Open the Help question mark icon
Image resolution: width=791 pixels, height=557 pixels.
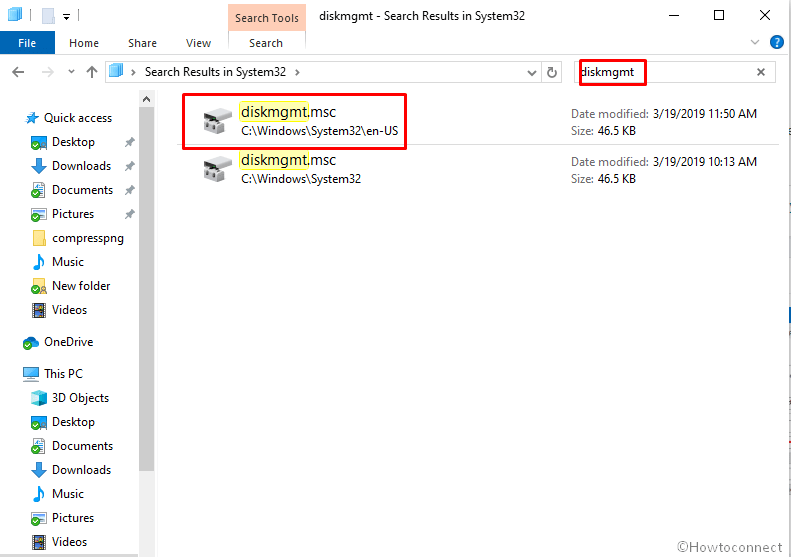777,42
